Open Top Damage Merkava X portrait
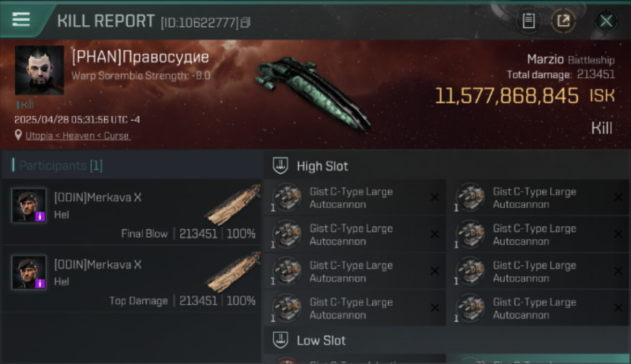Viewport: 631px width, 364px height. point(29,272)
